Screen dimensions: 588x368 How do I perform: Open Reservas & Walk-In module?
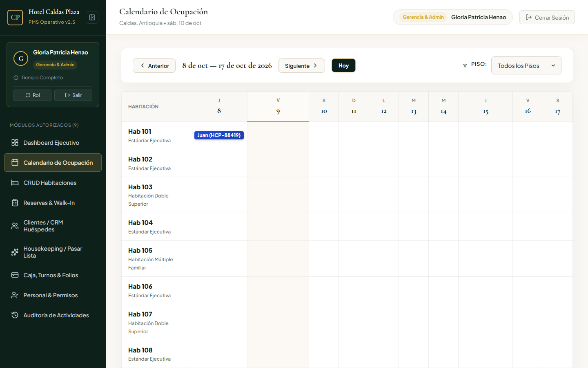point(53,203)
